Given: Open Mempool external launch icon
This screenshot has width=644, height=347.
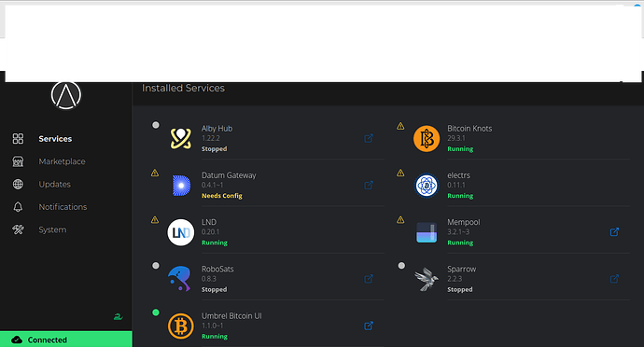Looking at the screenshot, I should pos(614,232).
